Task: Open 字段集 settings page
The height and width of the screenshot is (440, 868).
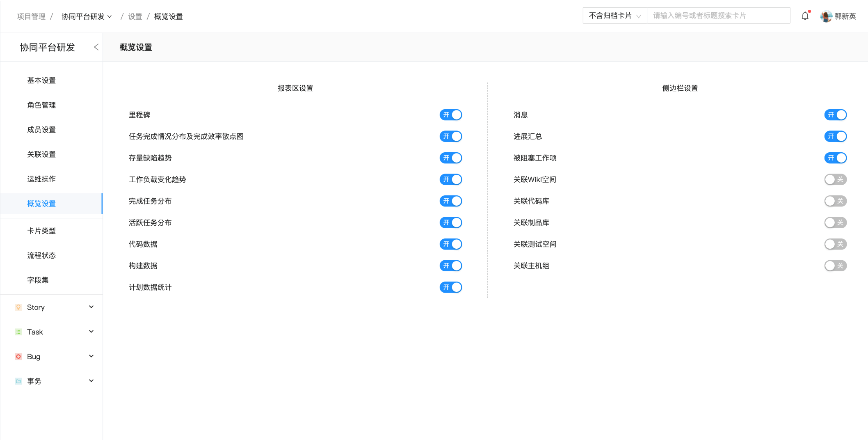Action: coord(37,280)
